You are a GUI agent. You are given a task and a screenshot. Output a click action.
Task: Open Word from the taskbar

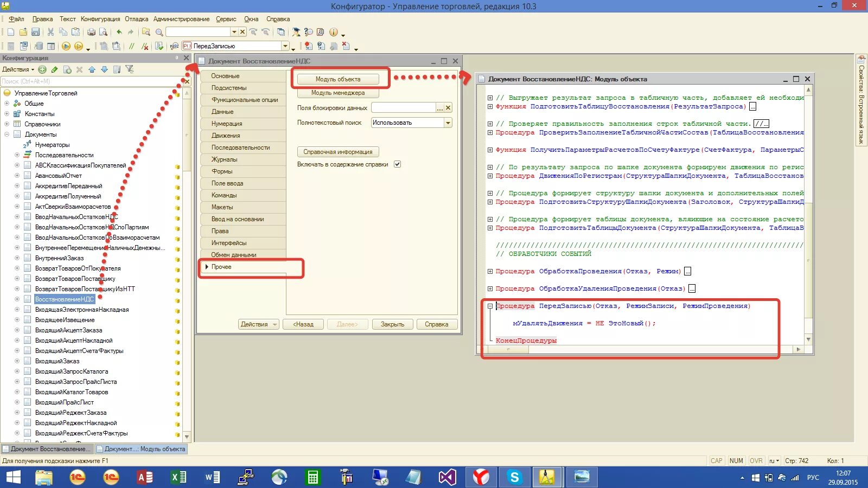[212, 478]
